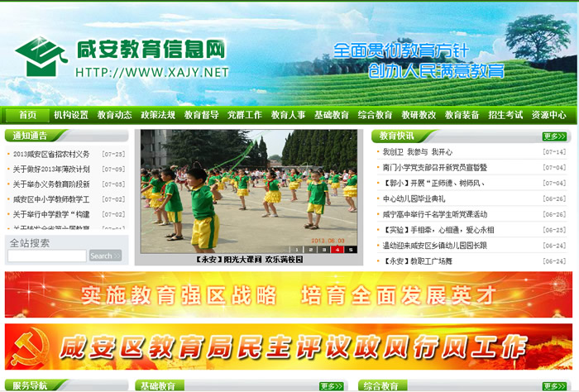579x392 pixels.
Task: Click 更多 button in lower 综合教育 panel
Action: pos(554,386)
